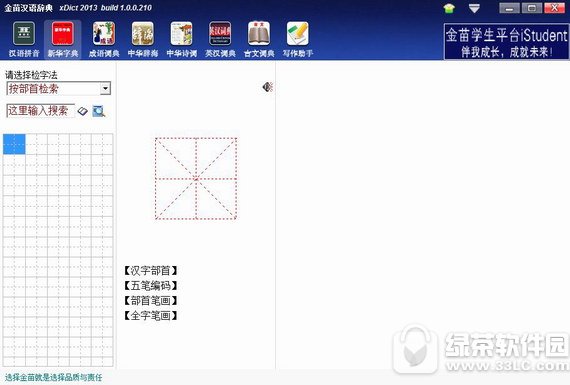The image size is (570, 385).
Task: Open the 汉语拼音 dictionary icon
Action: click(x=24, y=39)
